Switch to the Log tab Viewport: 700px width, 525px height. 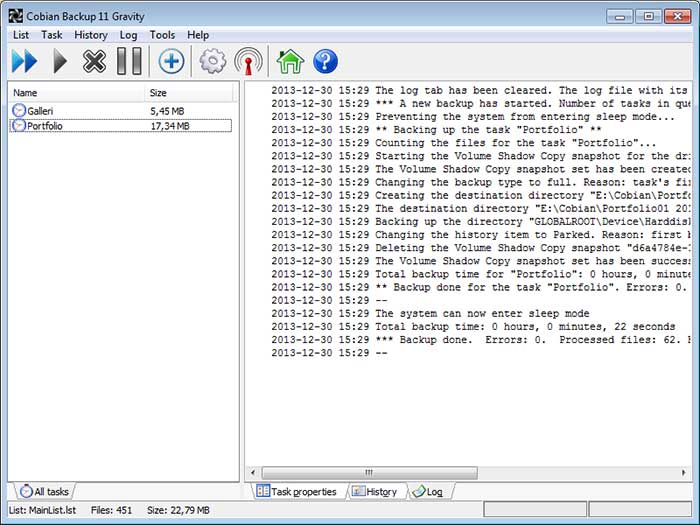click(x=428, y=492)
